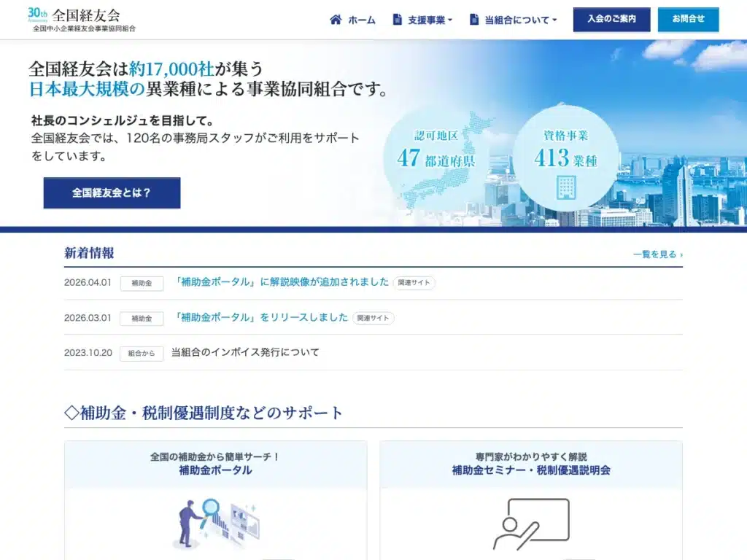Open the お問合せ button

[x=689, y=20]
